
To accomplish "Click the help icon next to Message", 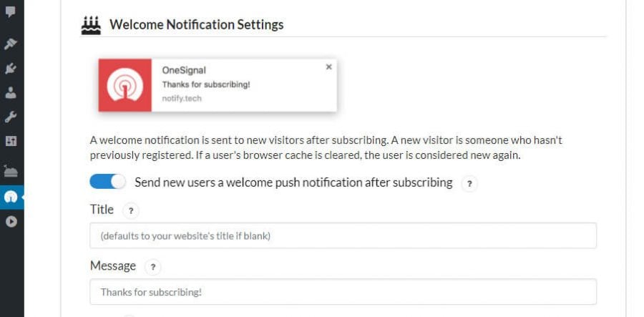I will pyautogui.click(x=152, y=267).
